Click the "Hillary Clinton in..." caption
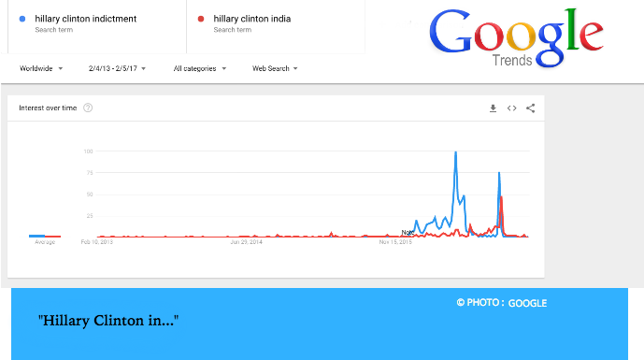 (x=108, y=320)
